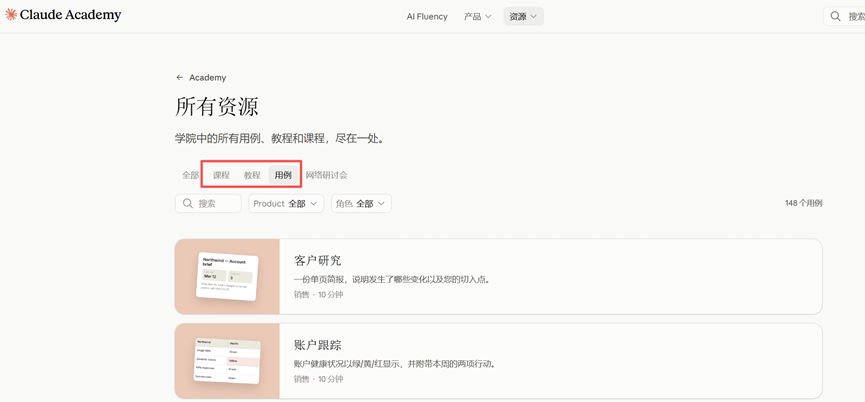Screen dimensions: 865x402
Task: Click the resource filter search field
Action: [208, 203]
